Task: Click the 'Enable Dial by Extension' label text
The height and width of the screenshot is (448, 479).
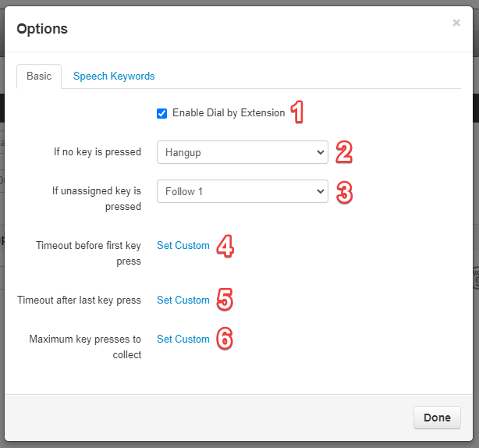Action: (229, 112)
